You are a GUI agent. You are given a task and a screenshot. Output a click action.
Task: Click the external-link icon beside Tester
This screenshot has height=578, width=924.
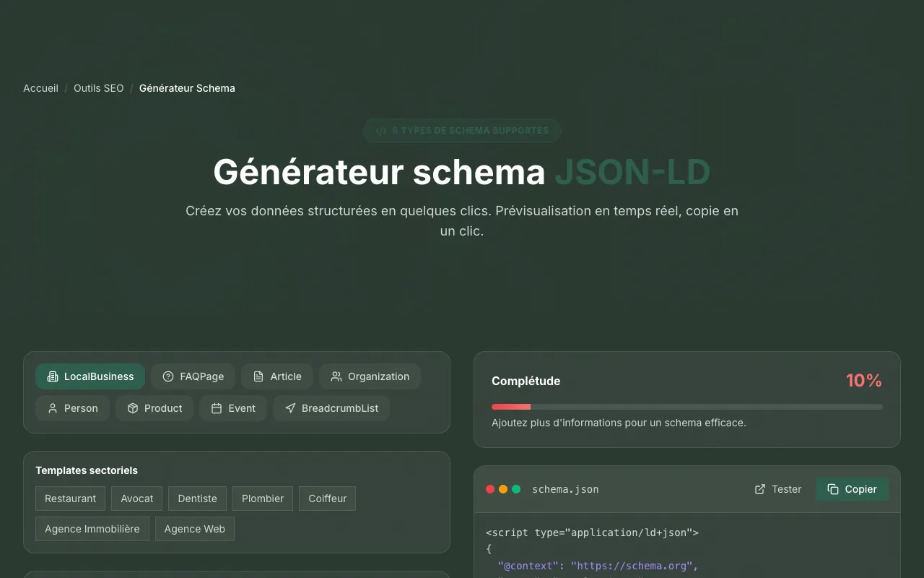760,489
